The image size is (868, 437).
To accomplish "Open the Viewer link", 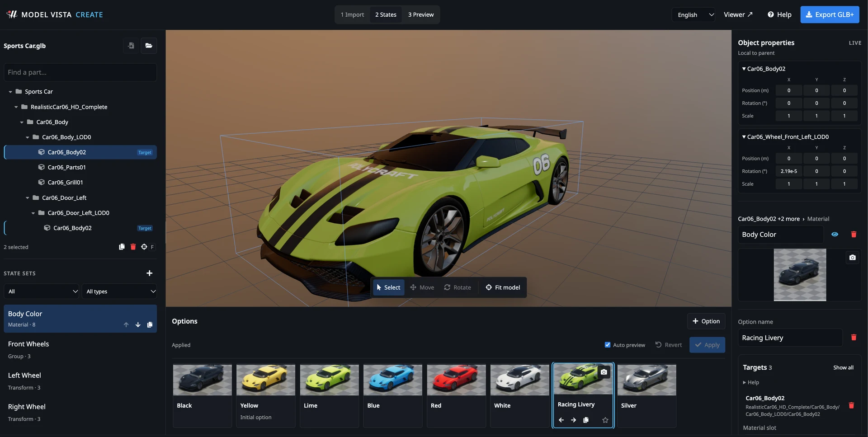I will pyautogui.click(x=738, y=15).
